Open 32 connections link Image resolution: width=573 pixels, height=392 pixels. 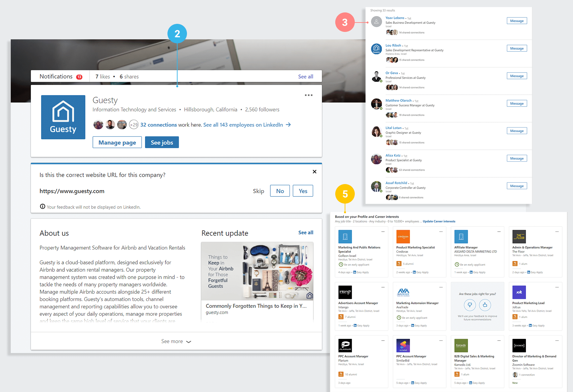158,125
